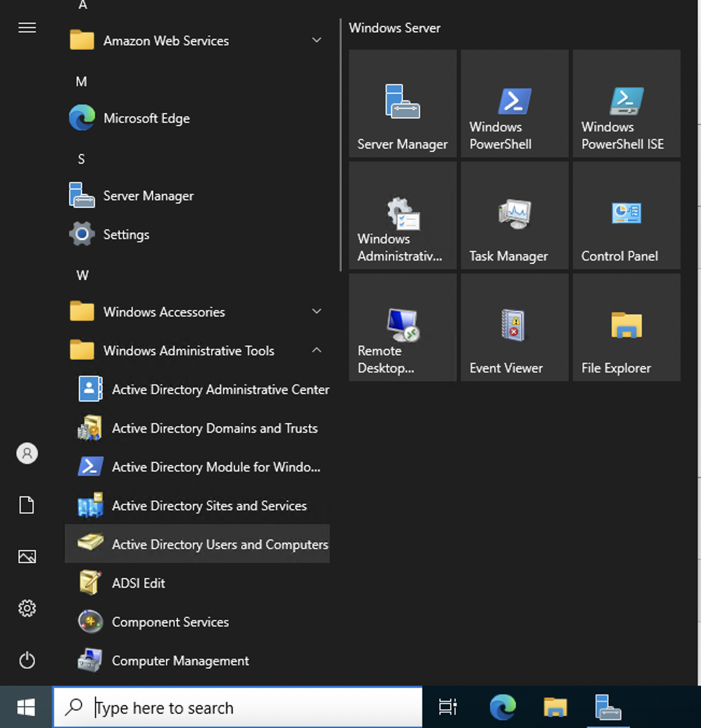Click the Windows Server group title

tap(395, 28)
